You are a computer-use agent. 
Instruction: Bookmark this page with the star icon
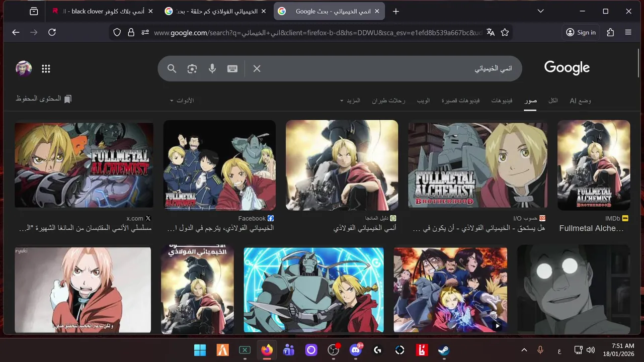click(505, 32)
